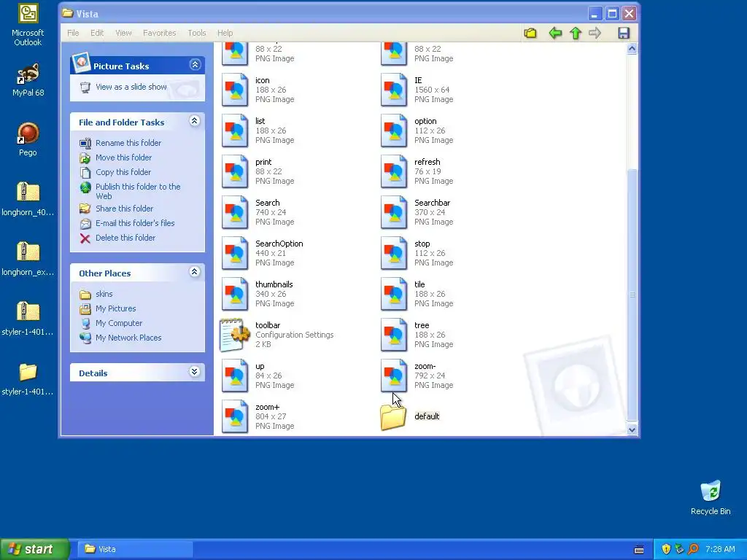
Task: Click the scrollbar down arrow
Action: tap(632, 429)
